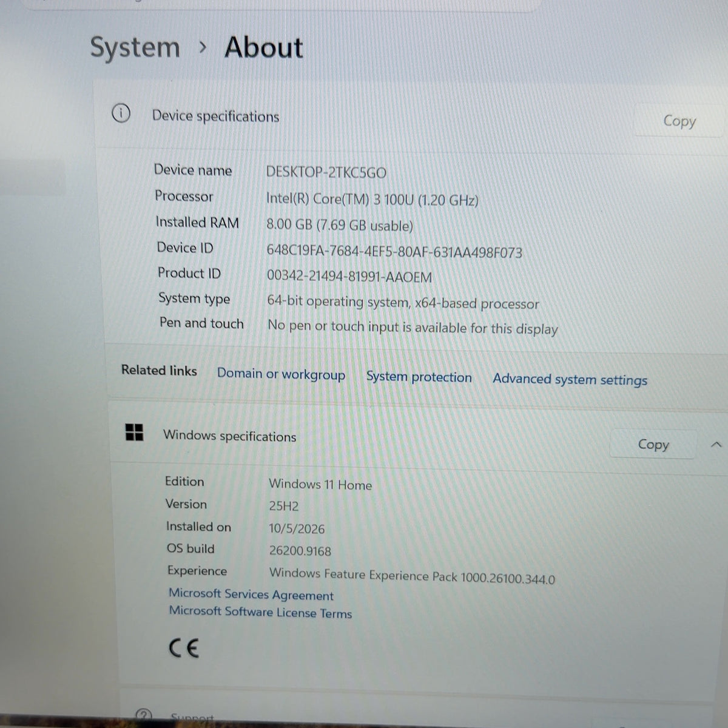
Task: Open Microsoft Software License Terms
Action: pos(260,612)
